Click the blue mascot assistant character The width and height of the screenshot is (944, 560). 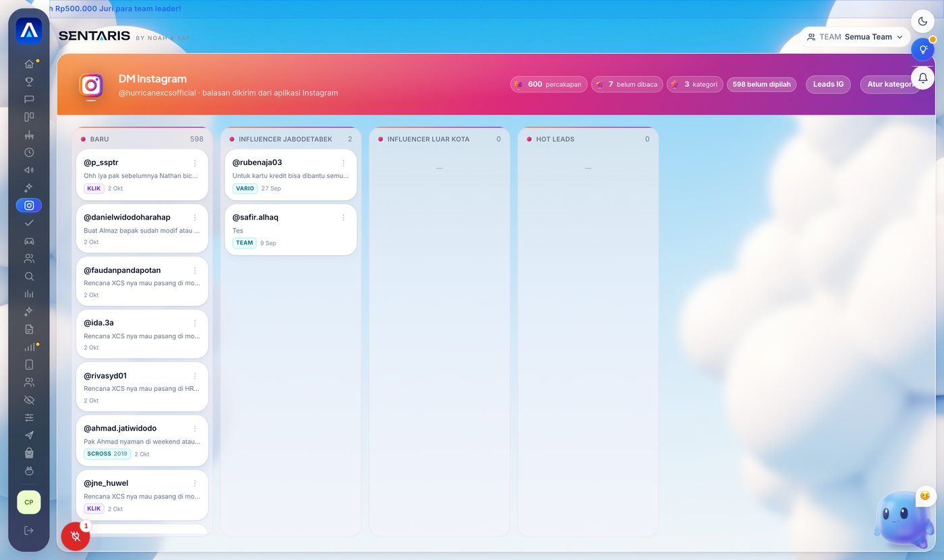click(903, 521)
